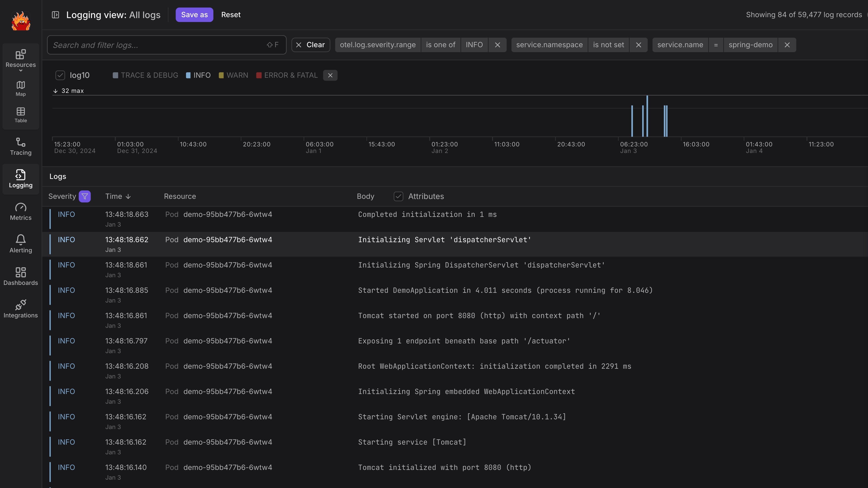Edit the INFO filter value
The height and width of the screenshot is (488, 868).
click(474, 45)
